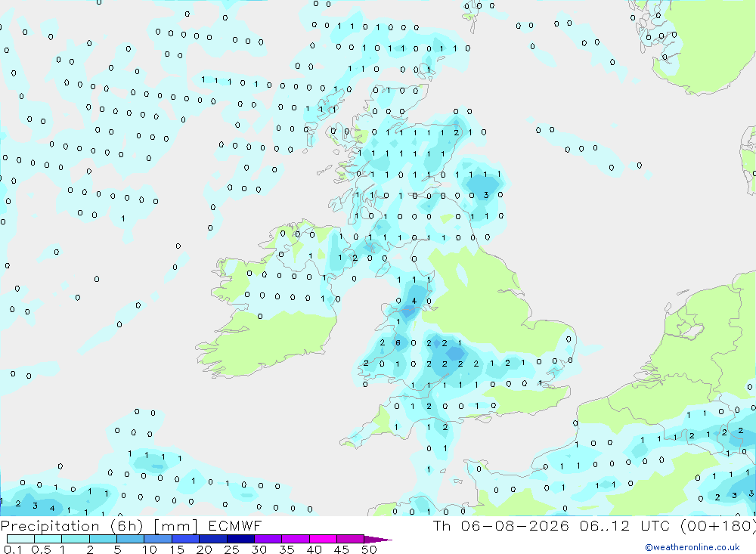756x554 pixels.
Task: Click the "6" mm value over Wales
Action: pos(398,343)
